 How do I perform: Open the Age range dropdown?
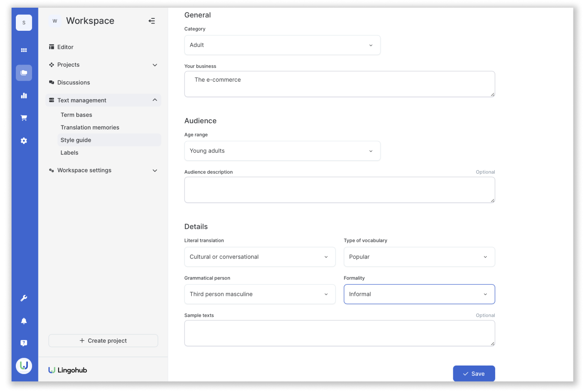pos(282,151)
